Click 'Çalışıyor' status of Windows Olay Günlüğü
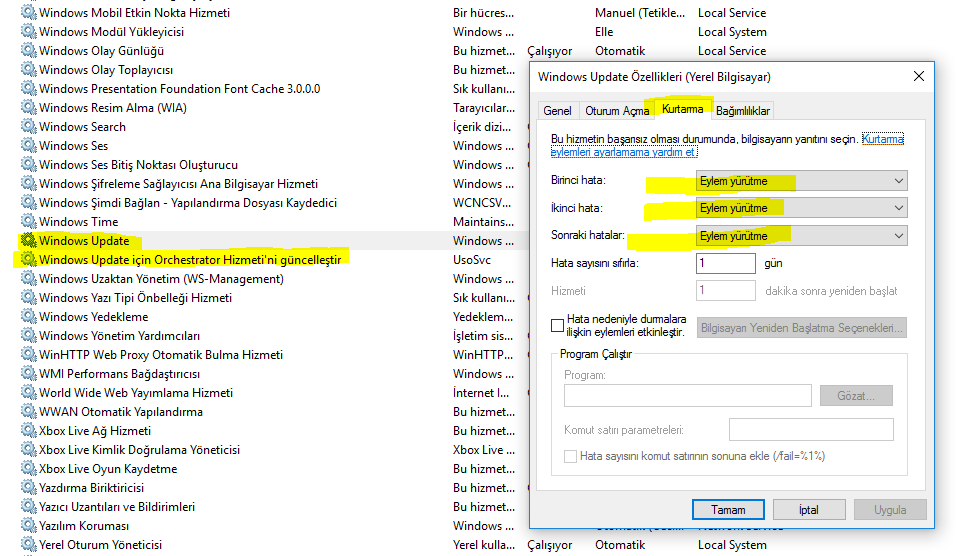977x556 pixels. point(550,50)
